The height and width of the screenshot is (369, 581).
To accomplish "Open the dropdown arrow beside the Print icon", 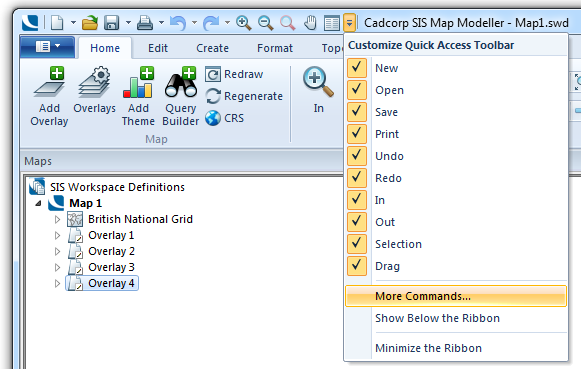I will pos(162,23).
